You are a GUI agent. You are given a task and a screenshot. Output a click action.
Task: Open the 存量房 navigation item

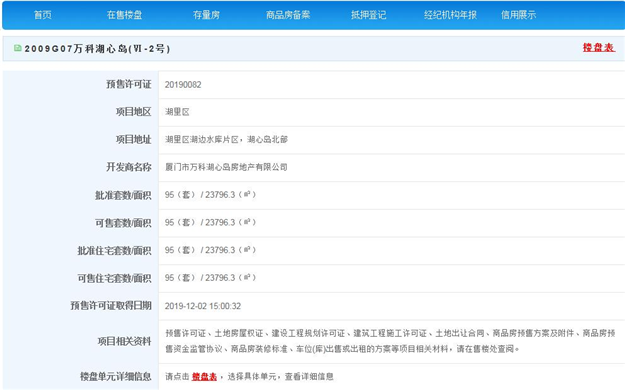point(206,15)
